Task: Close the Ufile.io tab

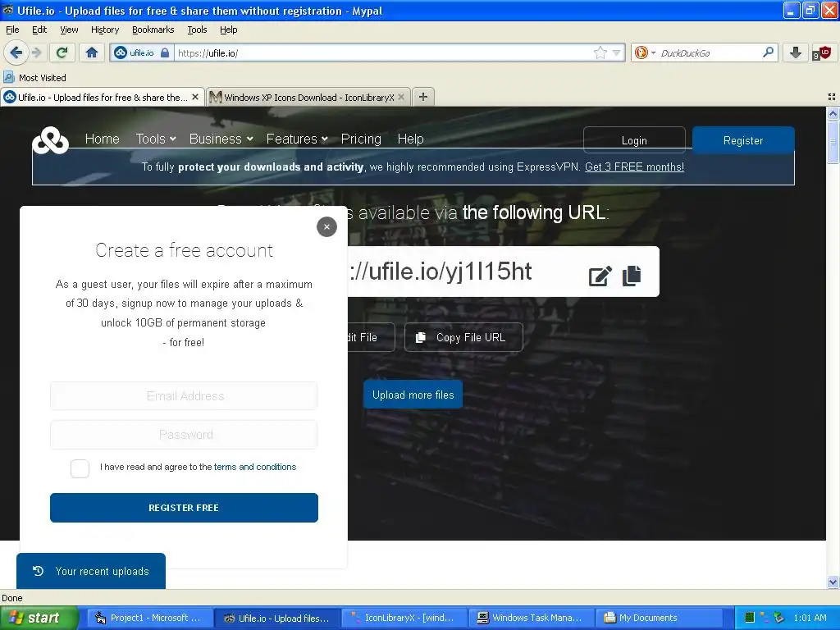Action: [195, 97]
